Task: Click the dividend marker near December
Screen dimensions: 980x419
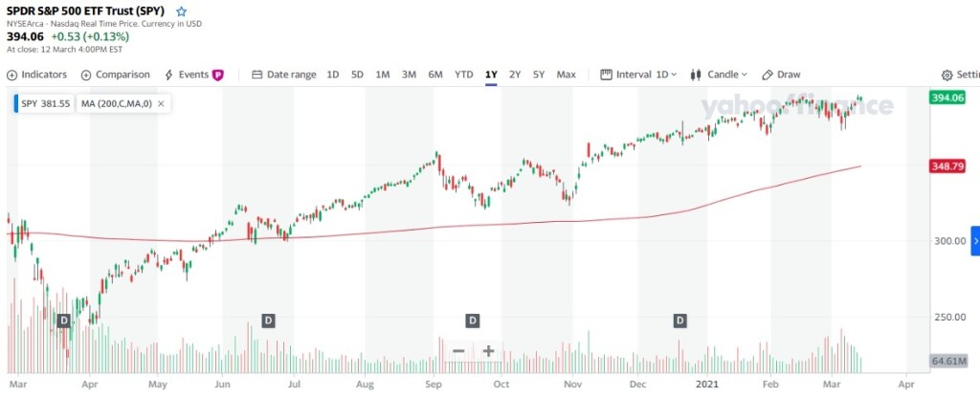Action: [x=680, y=320]
